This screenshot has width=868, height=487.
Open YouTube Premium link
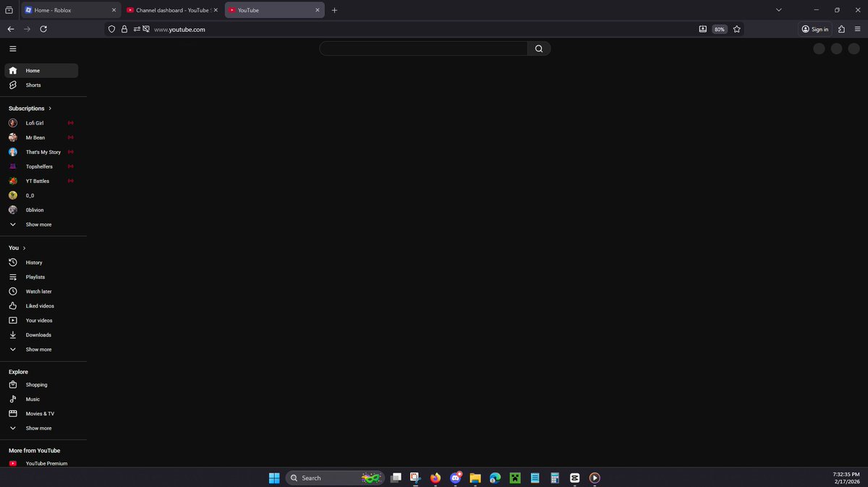point(41,463)
